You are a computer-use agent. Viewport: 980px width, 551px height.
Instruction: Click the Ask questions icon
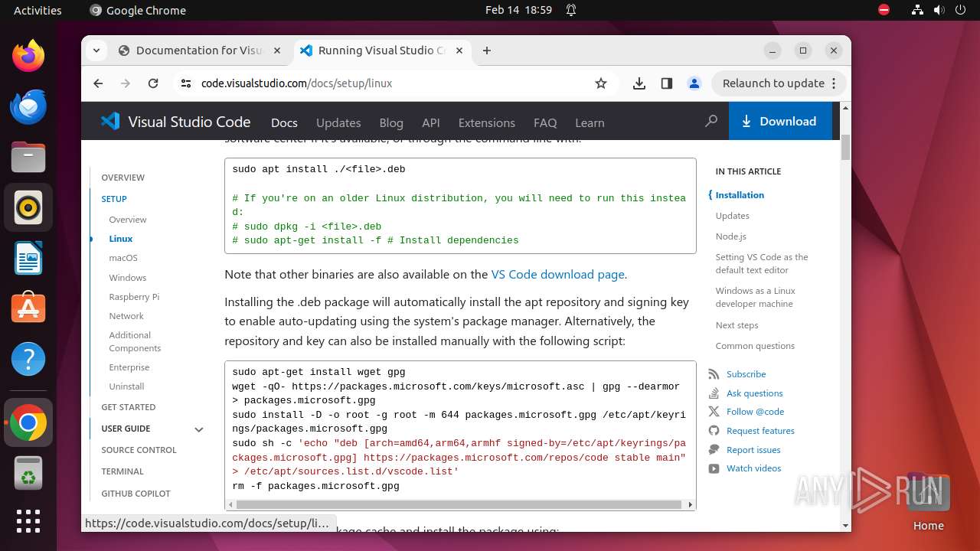click(x=714, y=393)
